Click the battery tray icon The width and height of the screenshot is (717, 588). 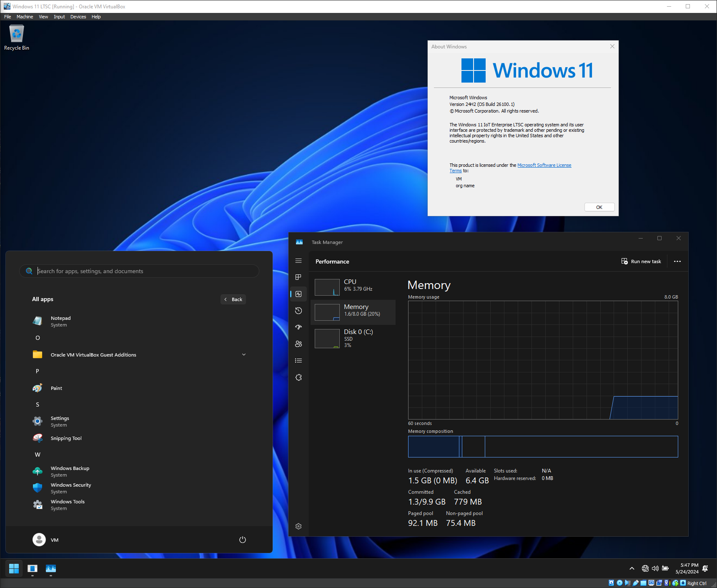(665, 568)
